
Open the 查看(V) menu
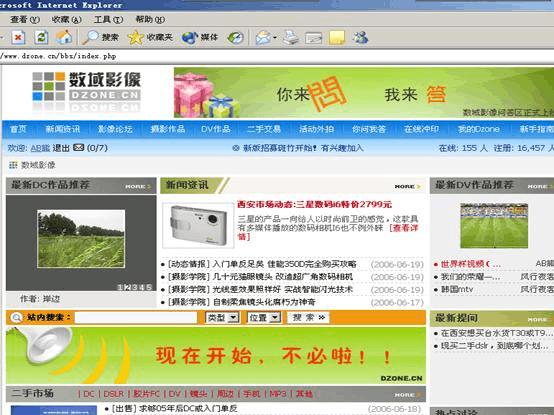point(25,19)
